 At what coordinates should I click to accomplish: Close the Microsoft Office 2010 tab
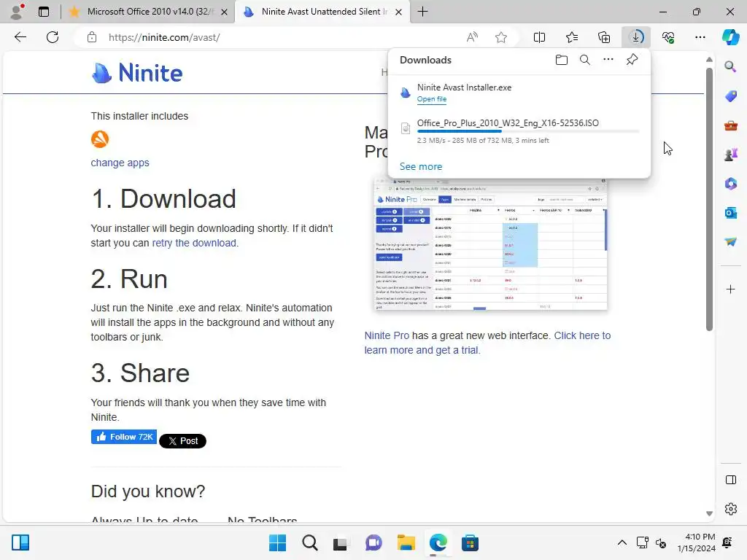pos(224,12)
